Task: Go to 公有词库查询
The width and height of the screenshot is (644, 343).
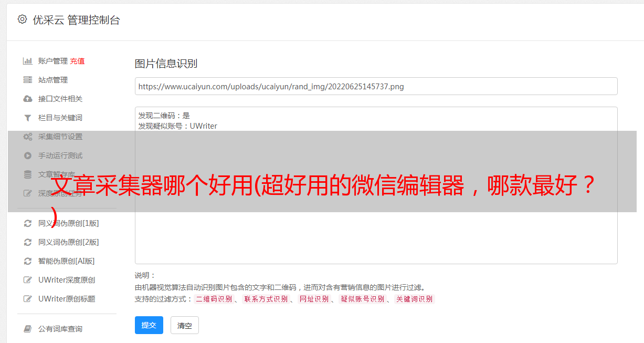Action: [x=60, y=329]
